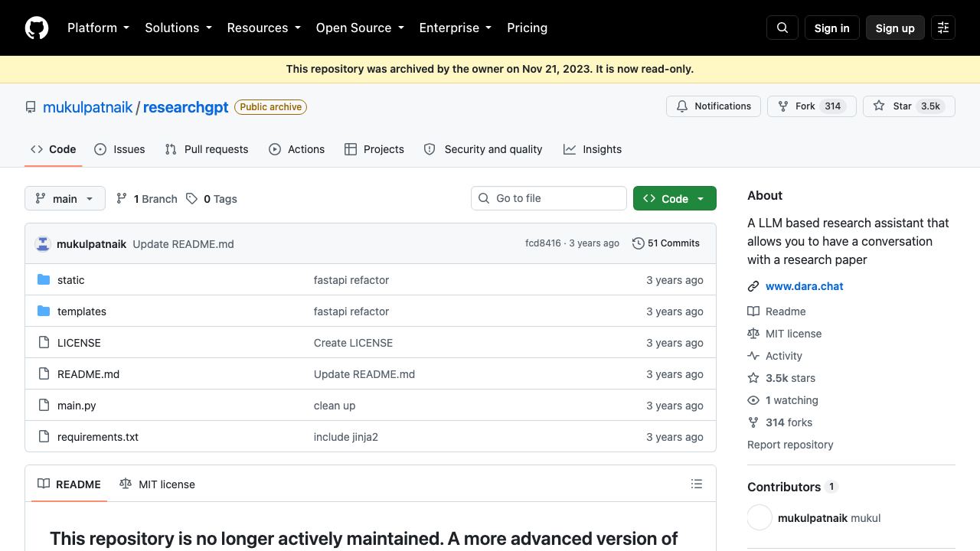Open the www.dara.chat website link
This screenshot has height=551, width=980.
[x=805, y=286]
